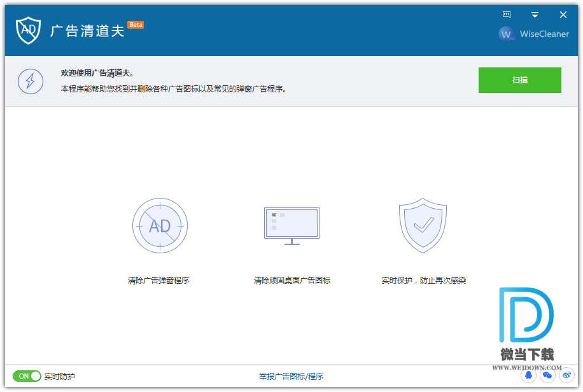Click the orange Beta badge
583x392 pixels.
136,25
